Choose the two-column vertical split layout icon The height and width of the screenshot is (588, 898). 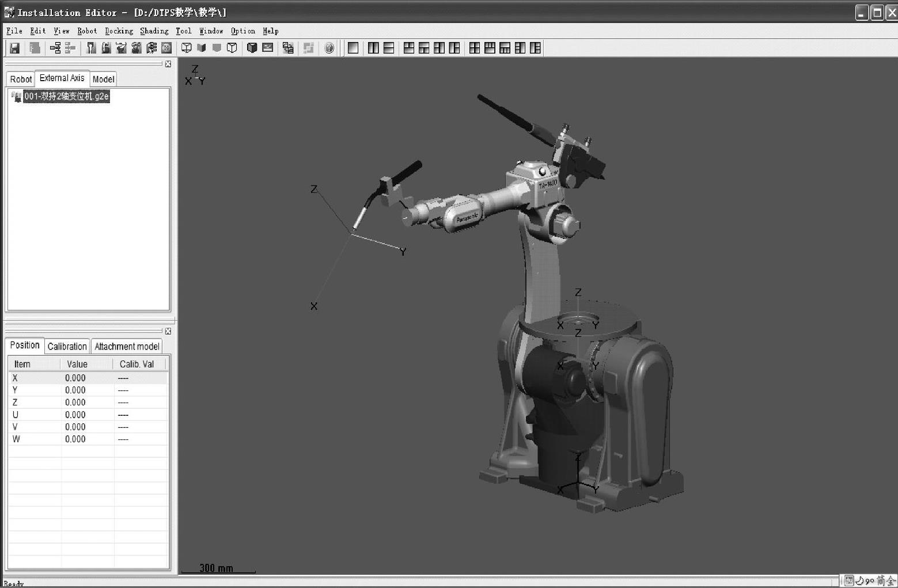[373, 48]
